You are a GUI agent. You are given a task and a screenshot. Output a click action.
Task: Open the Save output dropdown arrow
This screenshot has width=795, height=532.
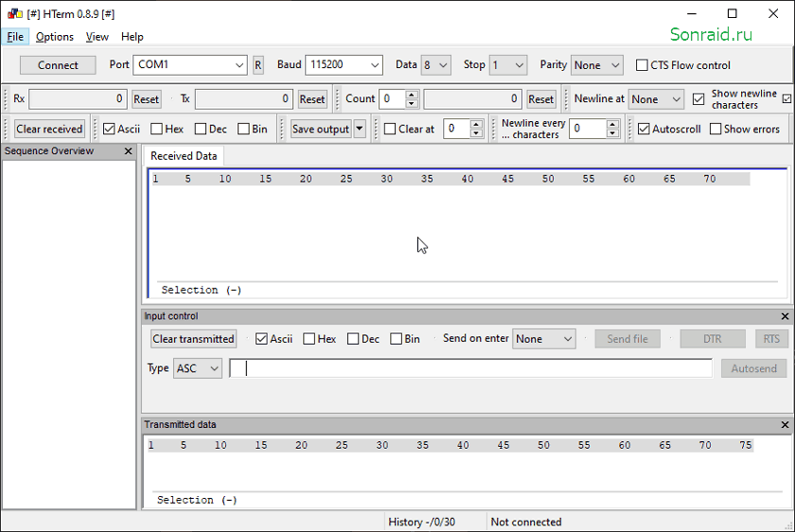pos(360,129)
